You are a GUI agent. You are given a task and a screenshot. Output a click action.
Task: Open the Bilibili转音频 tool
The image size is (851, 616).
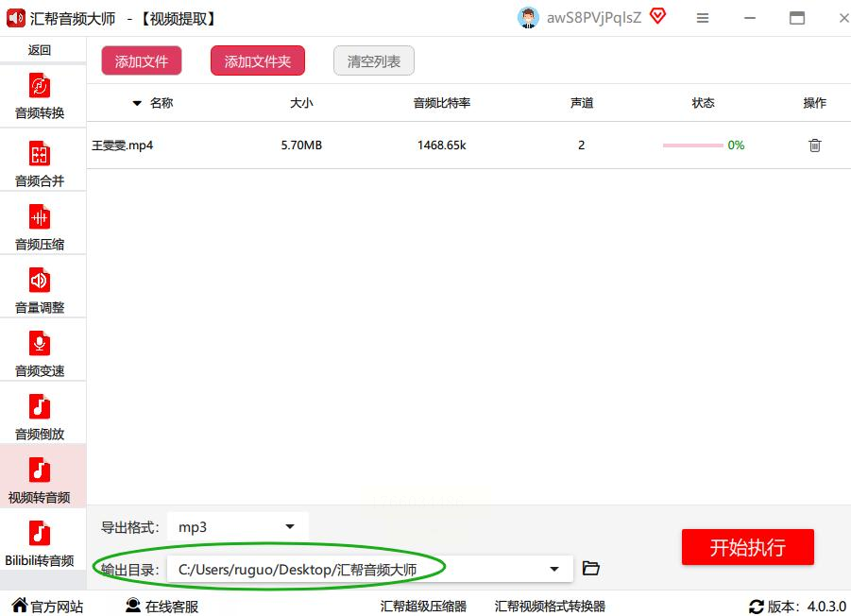point(40,543)
